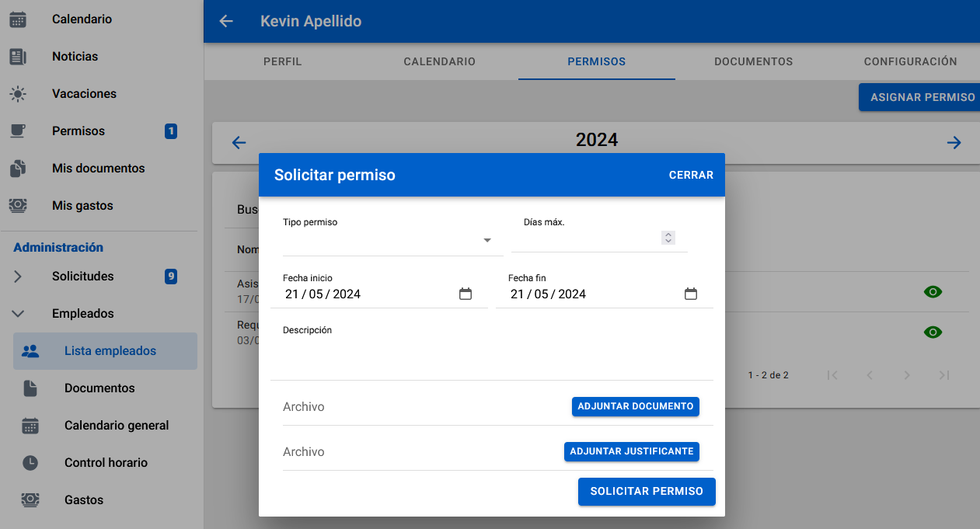Toggle the second row green eye icon
Image resolution: width=980 pixels, height=529 pixels.
933,332
